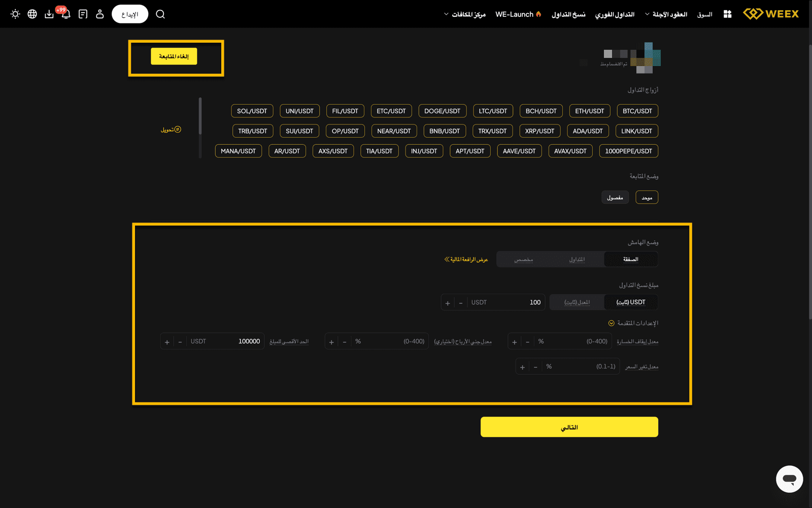Select the موحد follow mode option

pyautogui.click(x=647, y=197)
